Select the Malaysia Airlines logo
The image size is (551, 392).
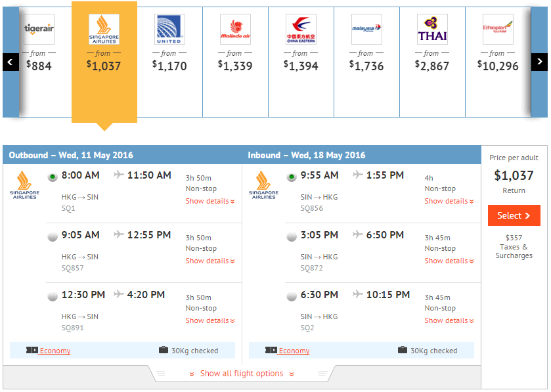click(x=366, y=30)
